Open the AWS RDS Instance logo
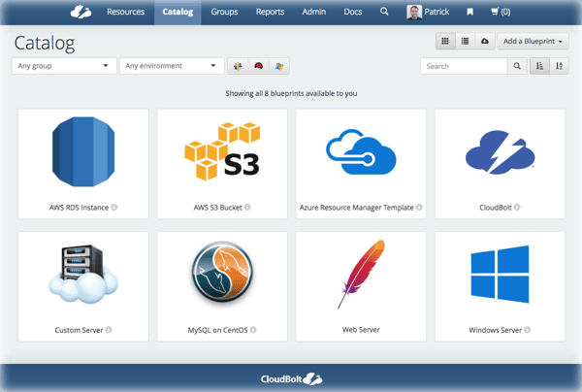The height and width of the screenshot is (392, 582). tap(83, 151)
